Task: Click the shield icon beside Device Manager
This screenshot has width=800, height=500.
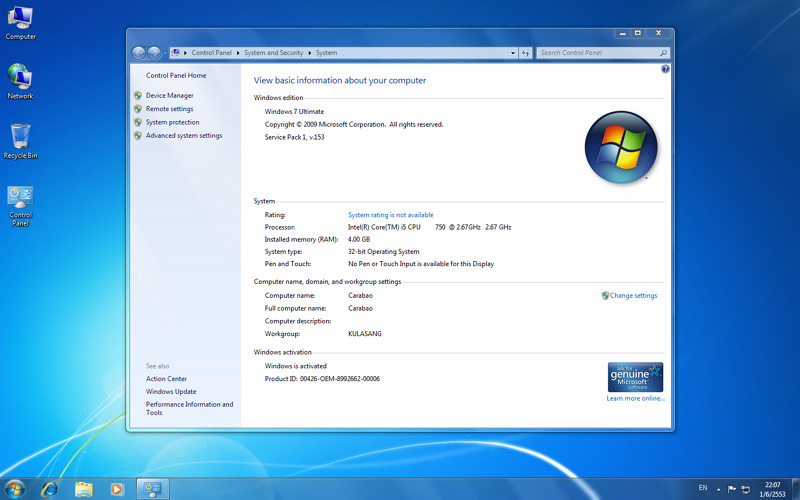Action: (138, 95)
